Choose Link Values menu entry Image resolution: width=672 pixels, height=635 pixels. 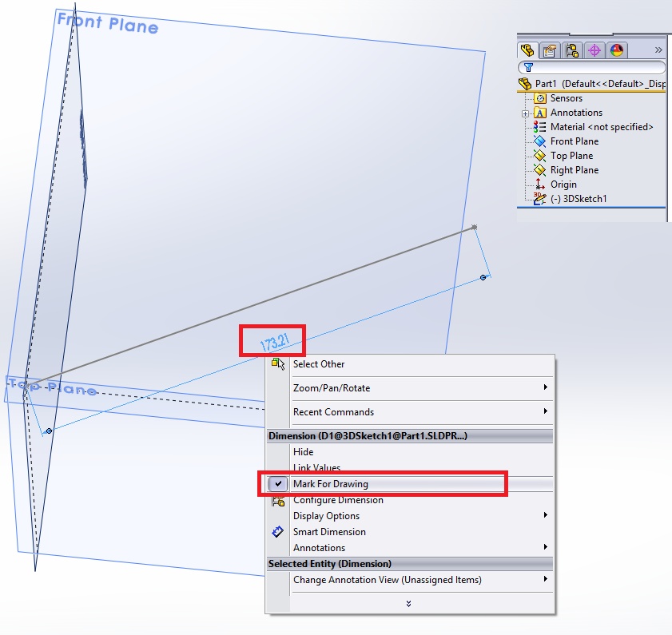click(x=316, y=467)
